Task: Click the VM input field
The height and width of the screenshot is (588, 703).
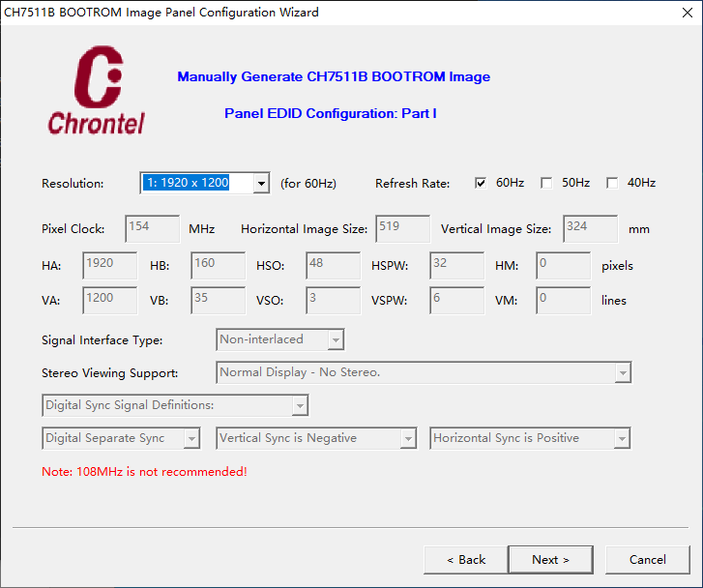Action: tap(563, 301)
